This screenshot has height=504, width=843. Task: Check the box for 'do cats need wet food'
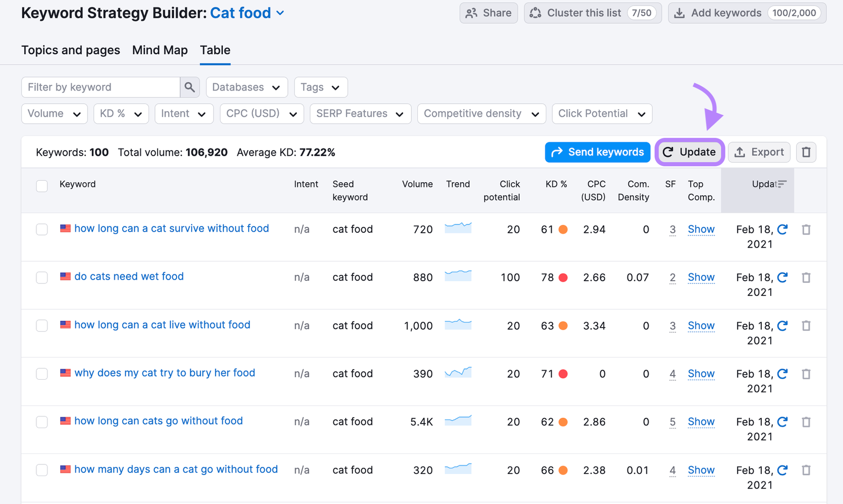pos(42,278)
